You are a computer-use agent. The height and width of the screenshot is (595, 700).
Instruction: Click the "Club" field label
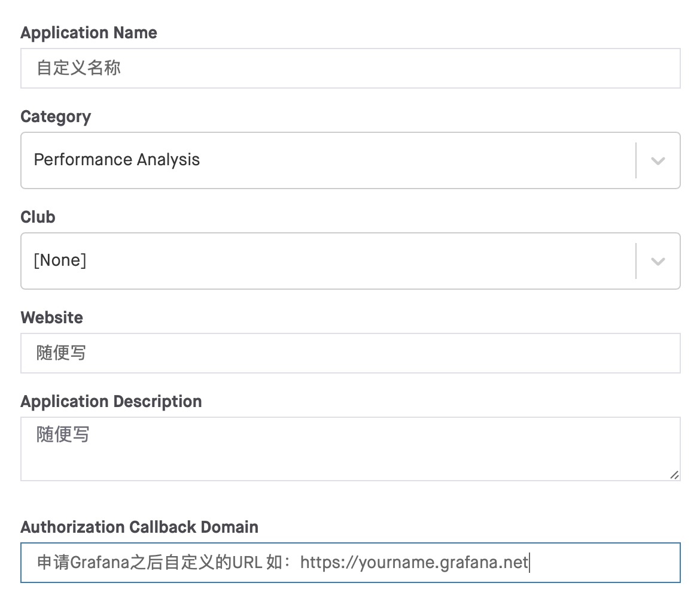click(x=38, y=217)
